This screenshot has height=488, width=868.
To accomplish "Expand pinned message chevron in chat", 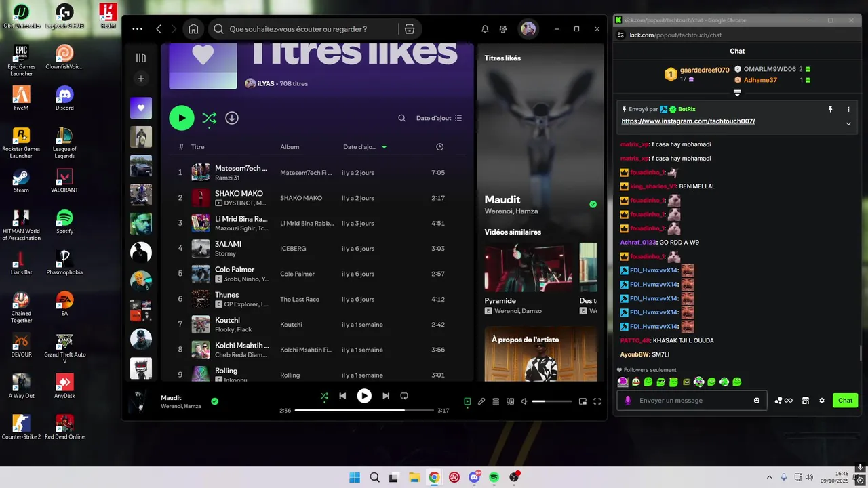I will click(x=848, y=124).
